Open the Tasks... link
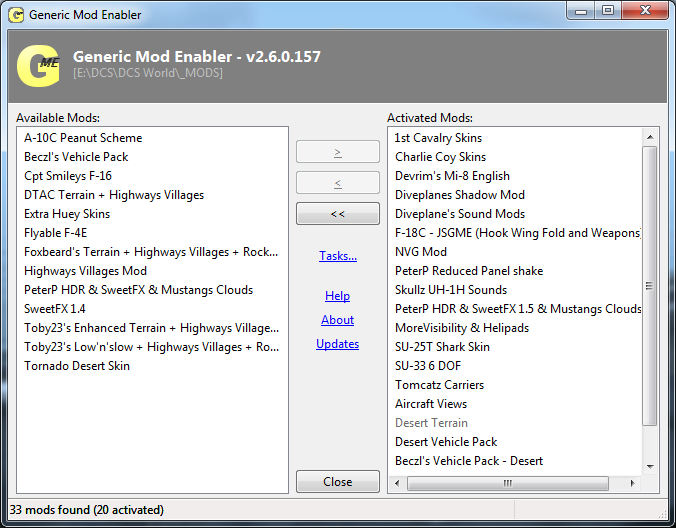 (x=338, y=256)
